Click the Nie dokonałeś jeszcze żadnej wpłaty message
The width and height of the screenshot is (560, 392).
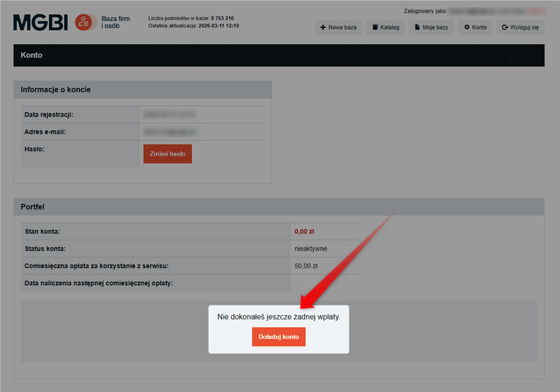click(279, 317)
